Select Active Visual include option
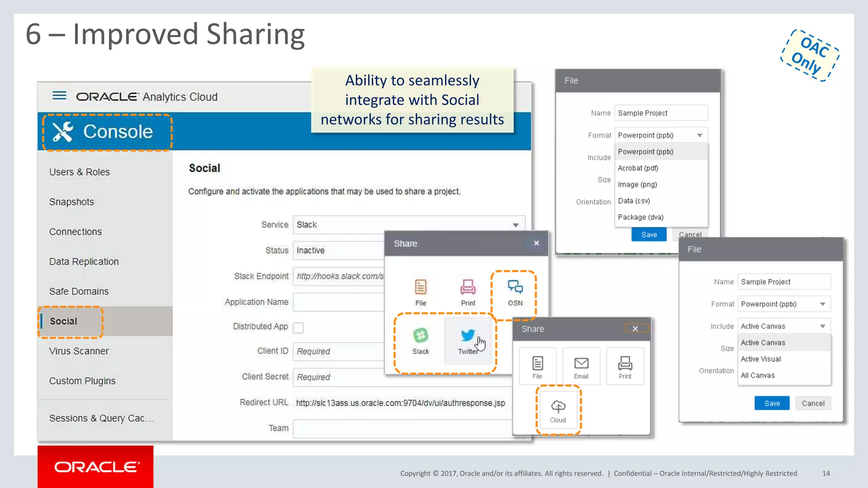The image size is (868, 488). coord(784,359)
